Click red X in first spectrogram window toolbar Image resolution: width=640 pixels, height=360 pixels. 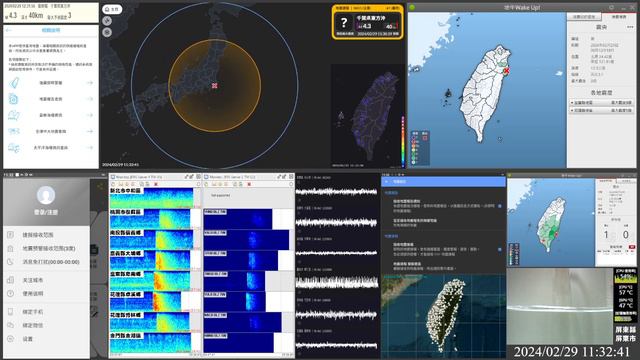156,184
